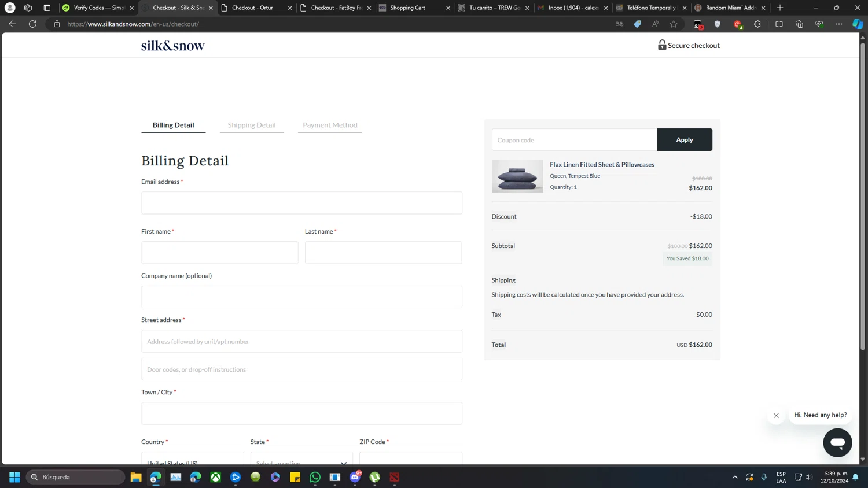Dismiss the 'Hi. Need any help?' message

776,415
